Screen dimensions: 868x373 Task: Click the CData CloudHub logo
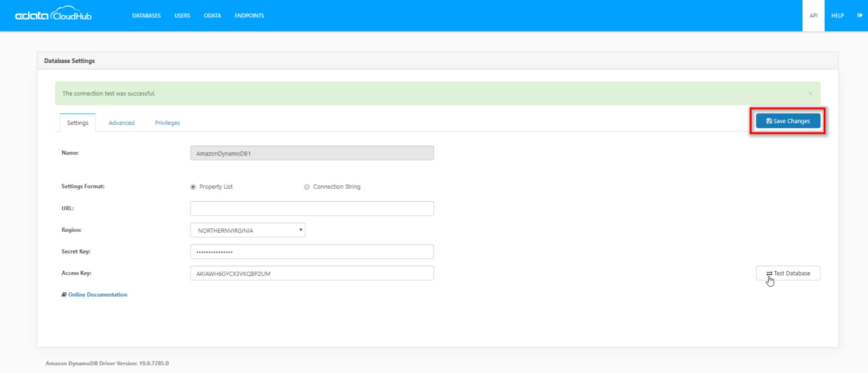pos(53,14)
